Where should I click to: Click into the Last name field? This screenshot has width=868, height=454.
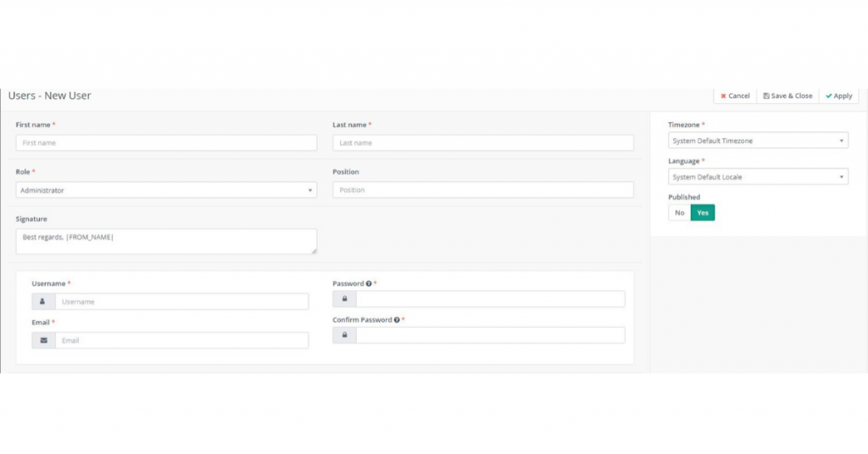tap(482, 143)
